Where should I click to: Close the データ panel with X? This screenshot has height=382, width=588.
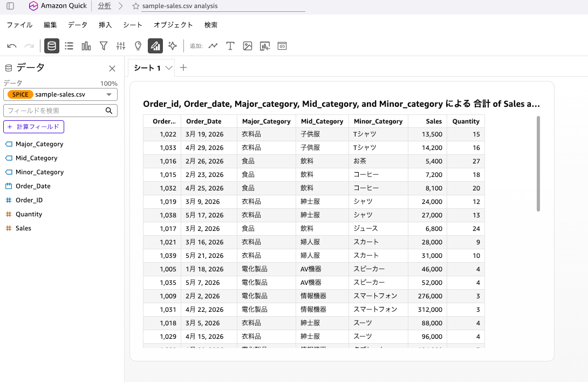click(112, 69)
